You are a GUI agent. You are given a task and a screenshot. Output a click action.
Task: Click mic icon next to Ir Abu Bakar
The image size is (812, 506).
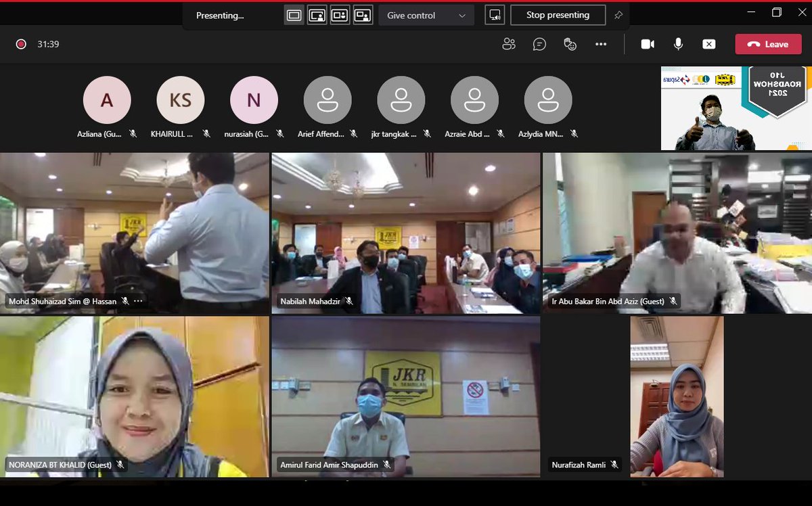(x=673, y=301)
